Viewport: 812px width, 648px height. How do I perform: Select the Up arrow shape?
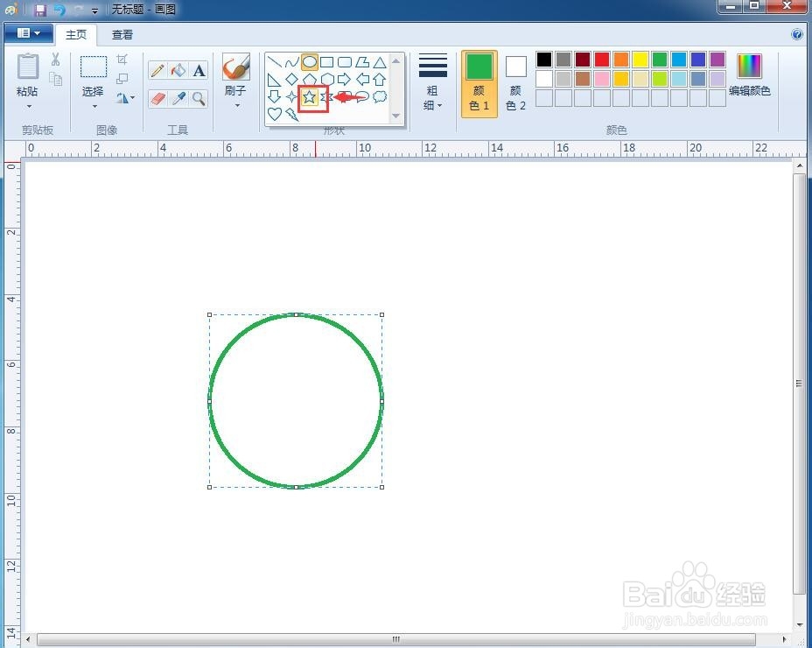pos(380,80)
